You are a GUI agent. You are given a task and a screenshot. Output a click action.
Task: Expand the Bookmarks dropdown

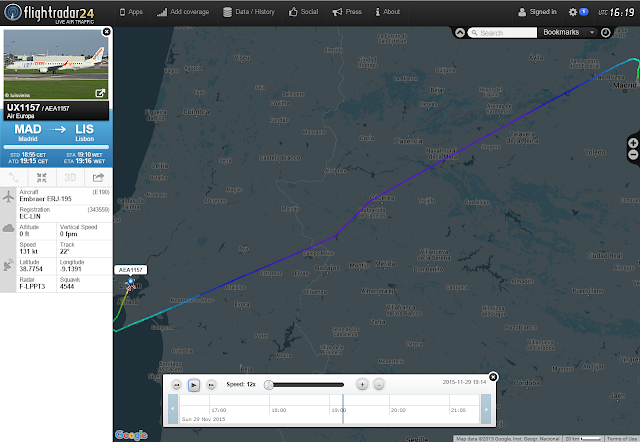click(x=592, y=32)
